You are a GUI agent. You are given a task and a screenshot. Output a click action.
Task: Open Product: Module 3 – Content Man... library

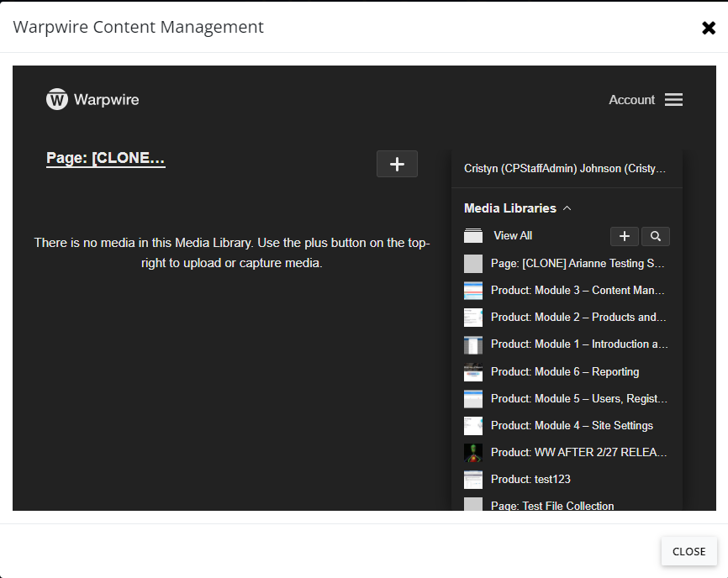click(578, 291)
